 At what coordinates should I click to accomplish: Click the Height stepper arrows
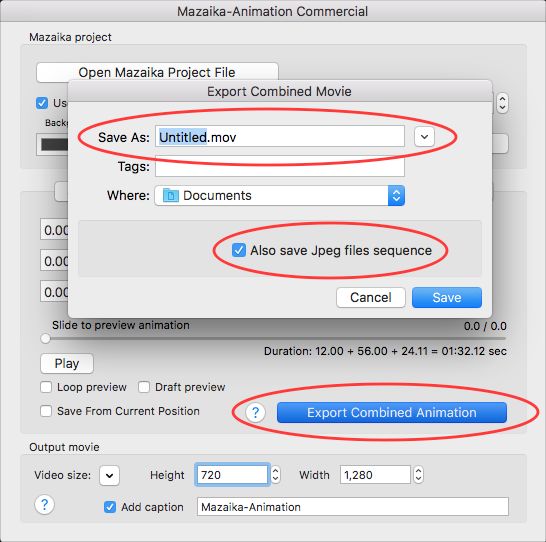[x=275, y=474]
